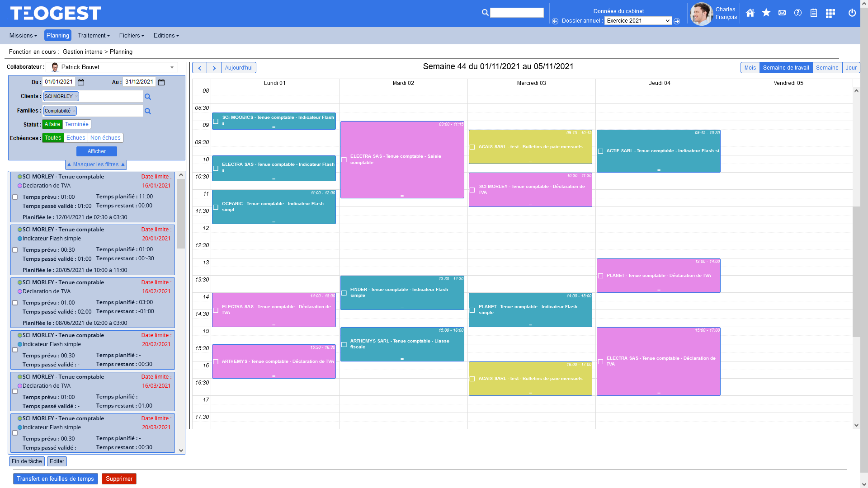Click the Afficher button

[97, 151]
